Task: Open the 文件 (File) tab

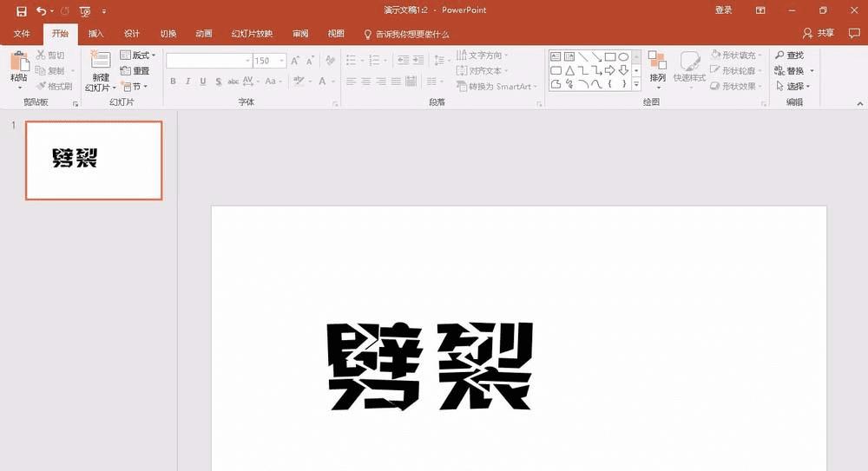Action: pos(22,34)
